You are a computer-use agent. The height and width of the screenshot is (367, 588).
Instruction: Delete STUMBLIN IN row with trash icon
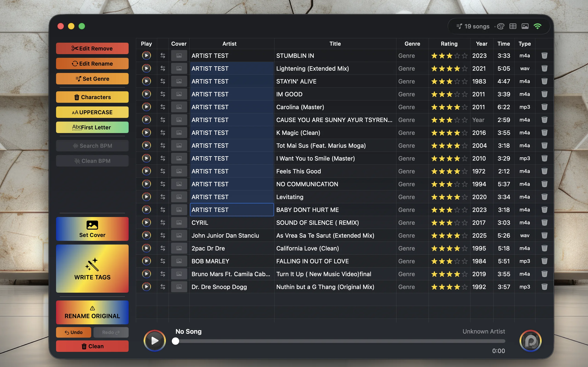pos(544,56)
